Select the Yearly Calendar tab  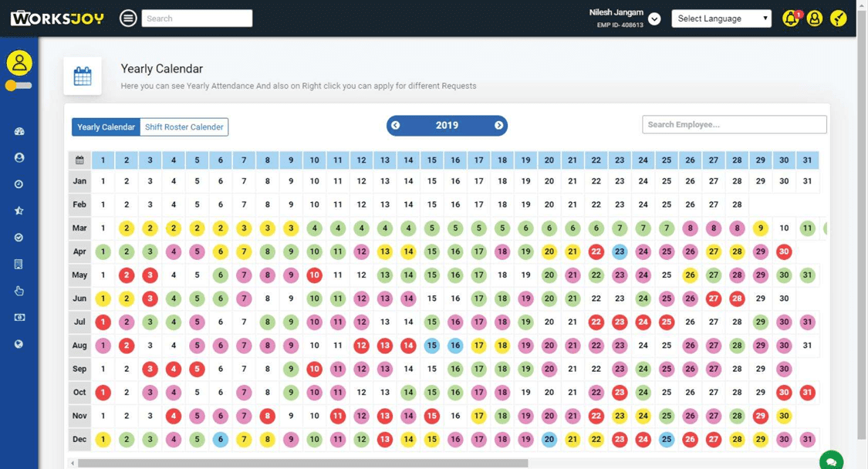[x=106, y=127]
